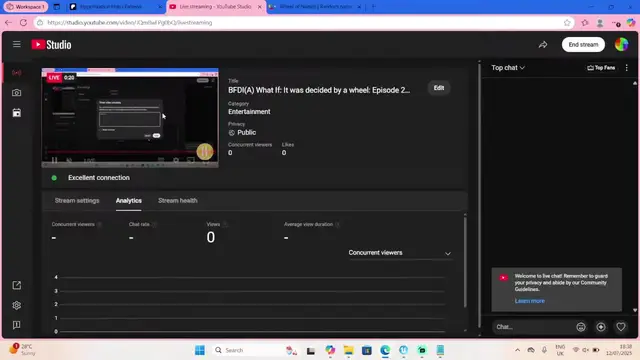Screen dimensions: 640x360
Task: Expand the Concurrent viewers metric dropdown
Action: click(400, 253)
